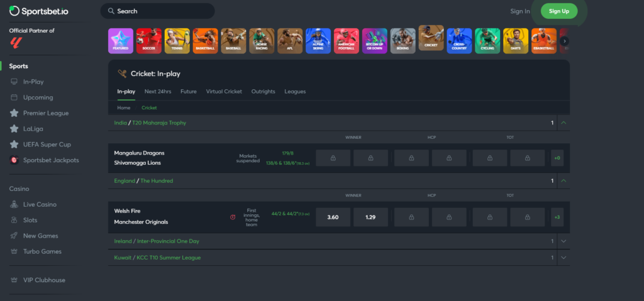Viewport: 644px width, 301px height.
Task: Collapse England The Hundred section
Action: pos(563,181)
